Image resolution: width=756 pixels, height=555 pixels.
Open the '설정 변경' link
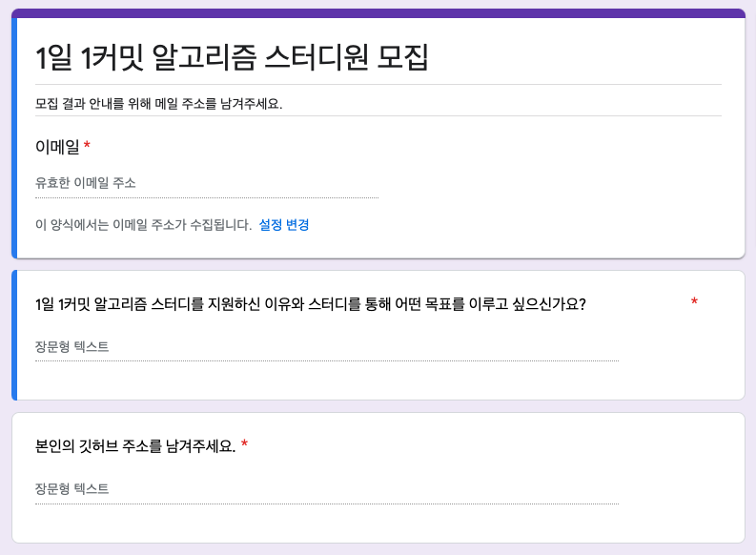click(284, 225)
